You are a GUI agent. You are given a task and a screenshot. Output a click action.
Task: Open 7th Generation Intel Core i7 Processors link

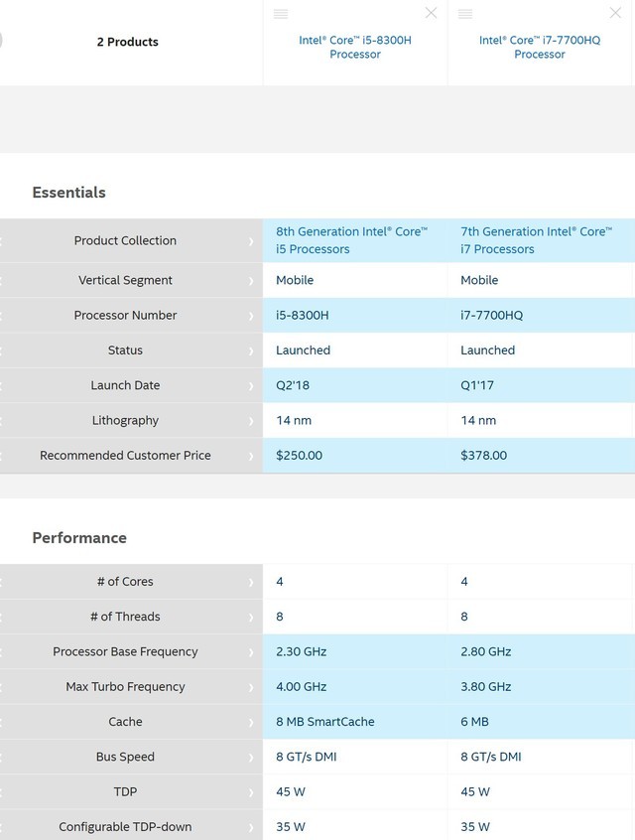click(536, 240)
